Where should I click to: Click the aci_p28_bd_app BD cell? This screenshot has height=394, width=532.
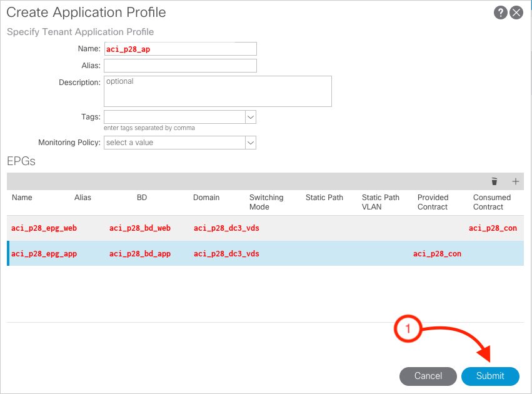139,254
